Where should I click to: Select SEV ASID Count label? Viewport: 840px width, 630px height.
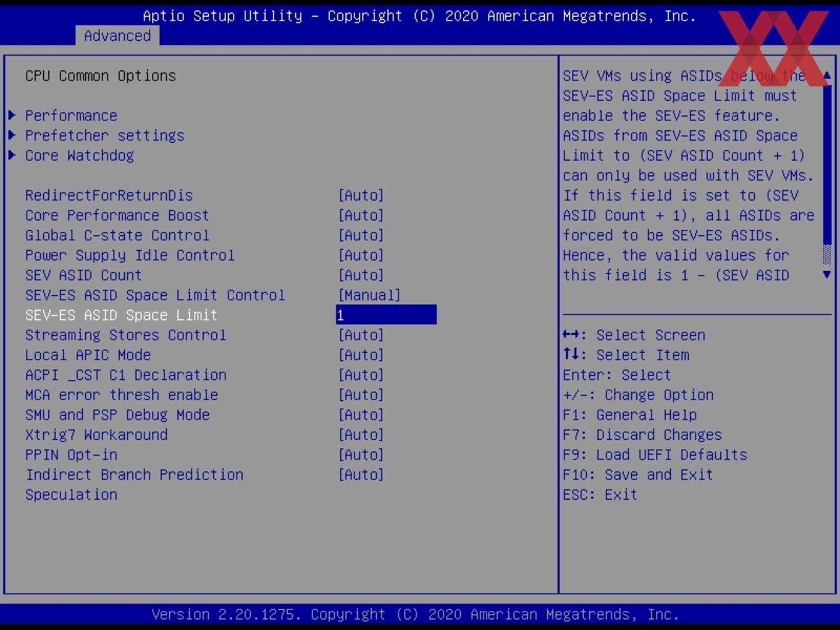[83, 275]
